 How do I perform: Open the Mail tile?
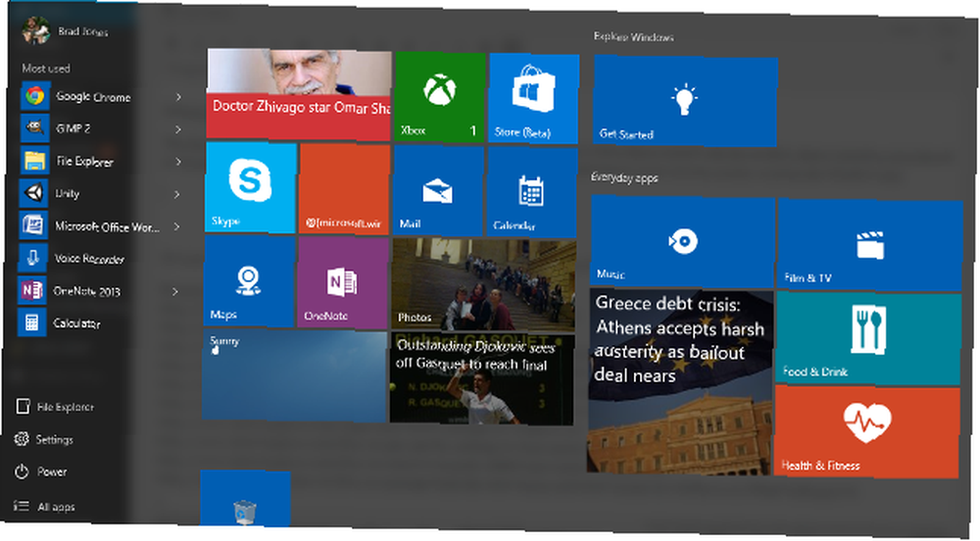(x=438, y=190)
